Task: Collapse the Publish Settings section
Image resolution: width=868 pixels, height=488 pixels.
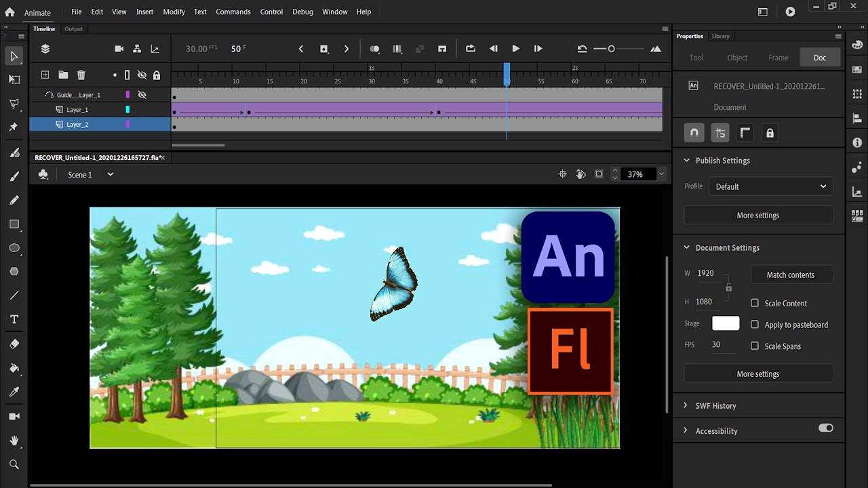Action: pyautogui.click(x=686, y=161)
